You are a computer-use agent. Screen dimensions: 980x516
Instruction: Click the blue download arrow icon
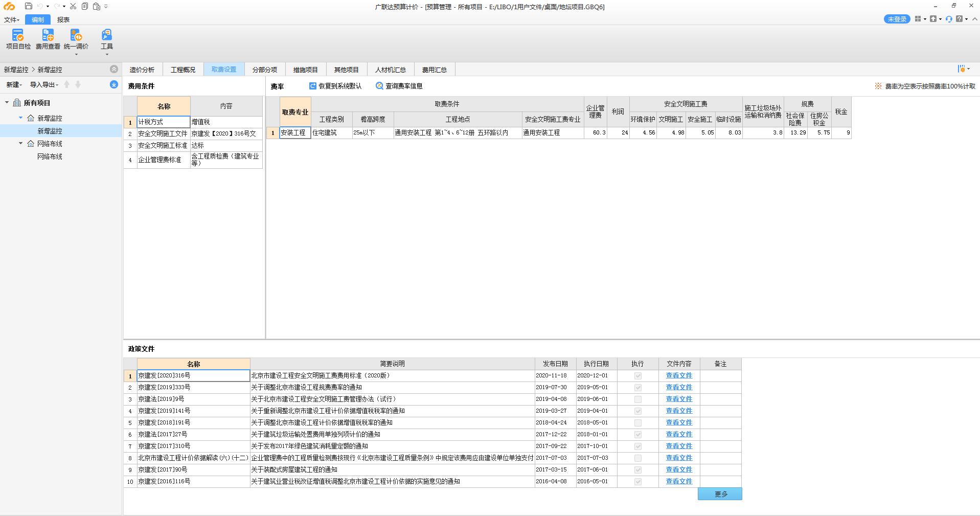pos(114,84)
